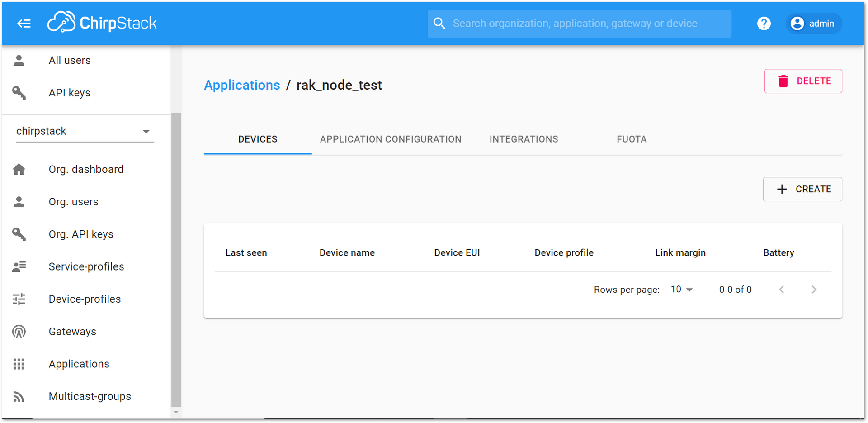
Task: Click the 0-0 of 0 pagination text
Action: (x=735, y=290)
